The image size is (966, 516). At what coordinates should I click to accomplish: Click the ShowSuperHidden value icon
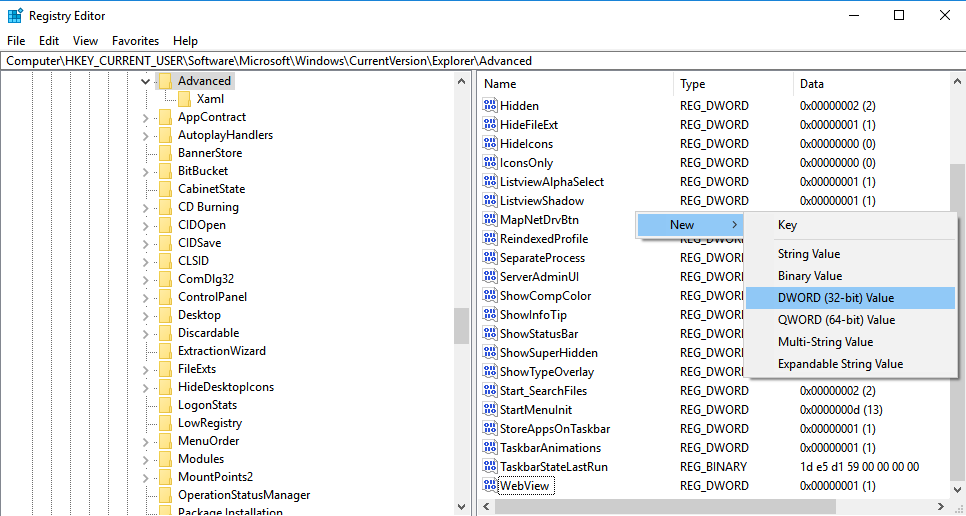coord(490,353)
